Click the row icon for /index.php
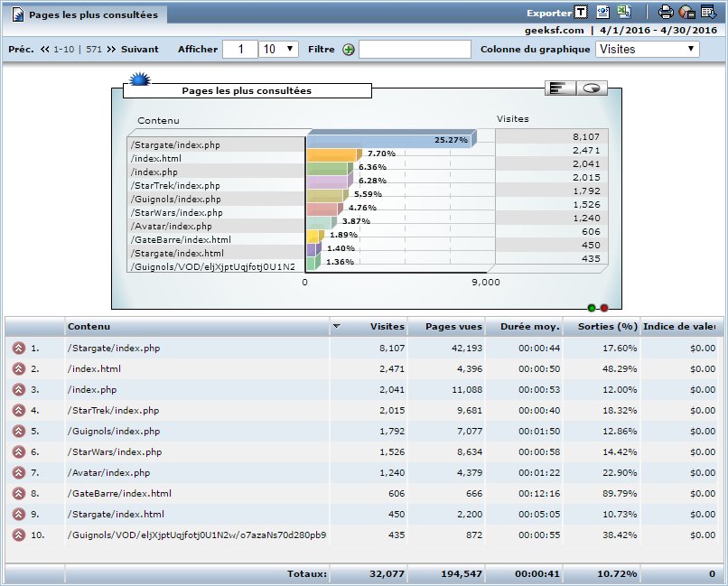 point(19,390)
